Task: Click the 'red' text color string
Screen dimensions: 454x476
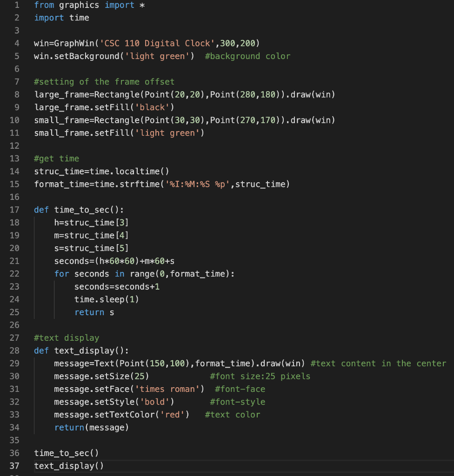Action: (173, 415)
